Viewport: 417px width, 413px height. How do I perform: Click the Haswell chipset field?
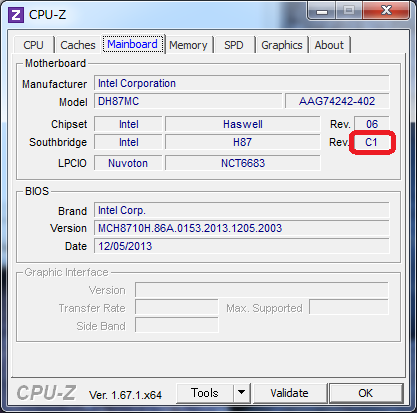click(x=243, y=124)
